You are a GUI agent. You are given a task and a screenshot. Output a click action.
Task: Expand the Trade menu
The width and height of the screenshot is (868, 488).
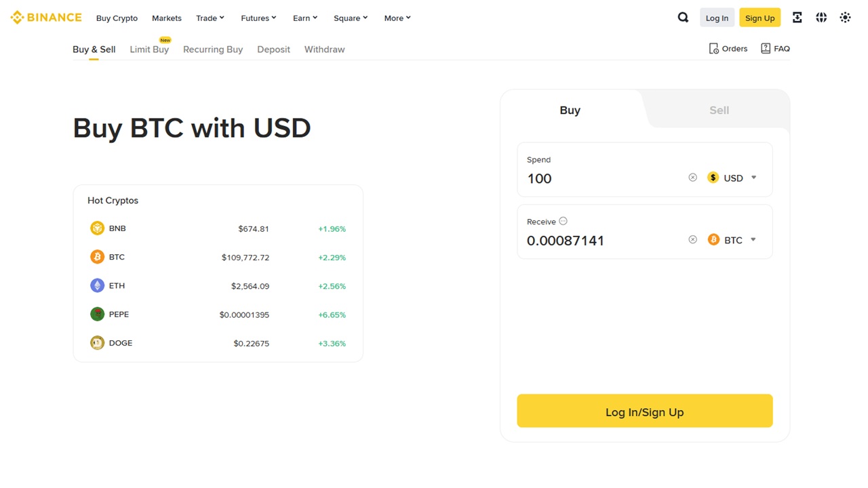click(210, 18)
